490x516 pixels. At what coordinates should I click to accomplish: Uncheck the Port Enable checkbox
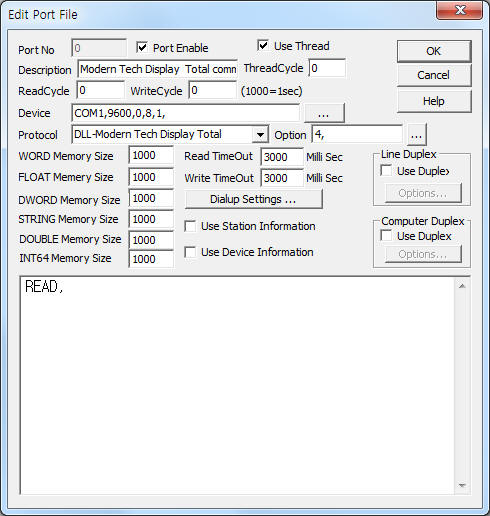[x=142, y=48]
